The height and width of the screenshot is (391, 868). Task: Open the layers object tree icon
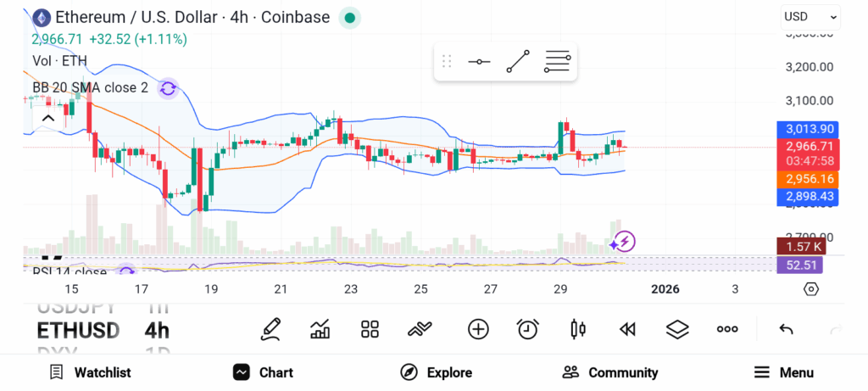coord(676,329)
